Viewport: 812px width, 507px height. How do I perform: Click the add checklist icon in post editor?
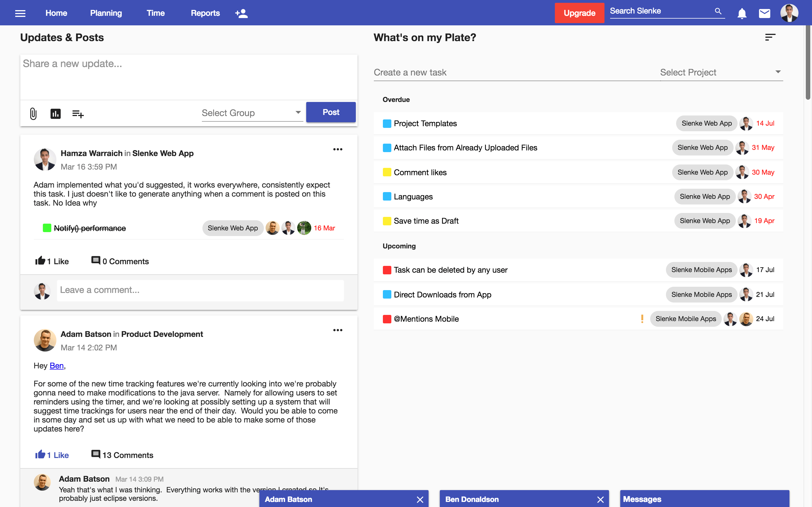click(x=78, y=113)
